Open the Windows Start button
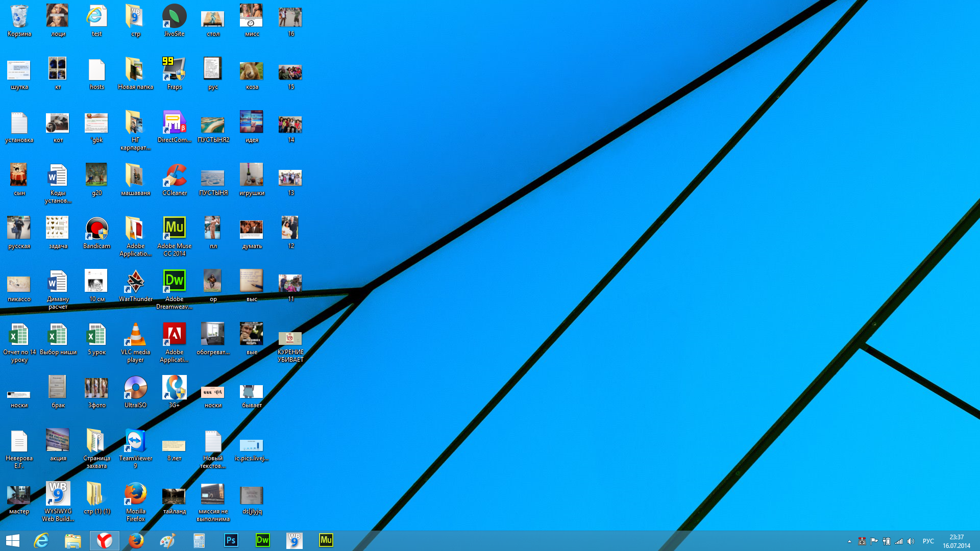980x551 pixels. pyautogui.click(x=13, y=540)
